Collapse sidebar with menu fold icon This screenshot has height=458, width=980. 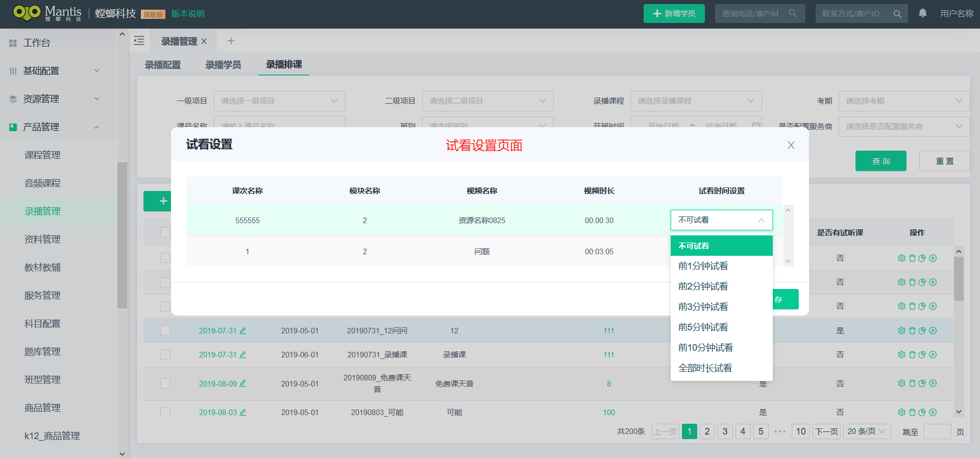pos(139,41)
